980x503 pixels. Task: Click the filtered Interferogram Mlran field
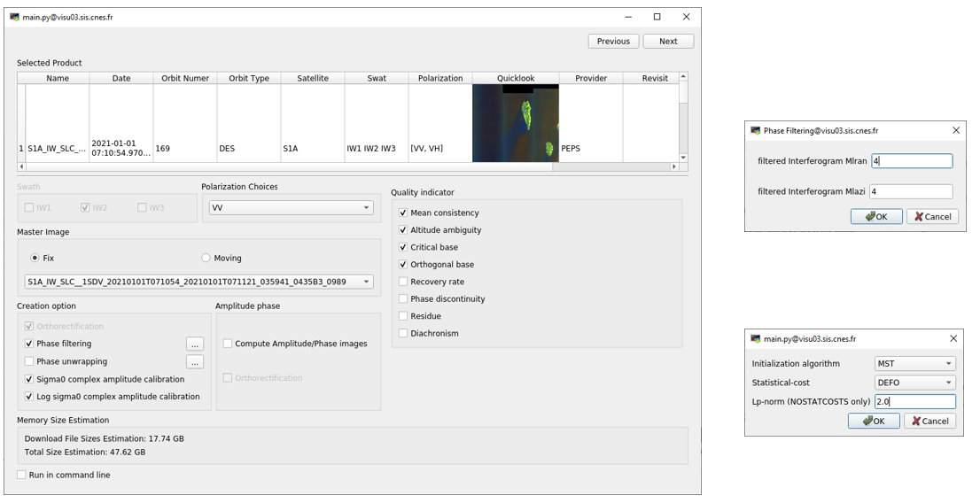coord(911,161)
